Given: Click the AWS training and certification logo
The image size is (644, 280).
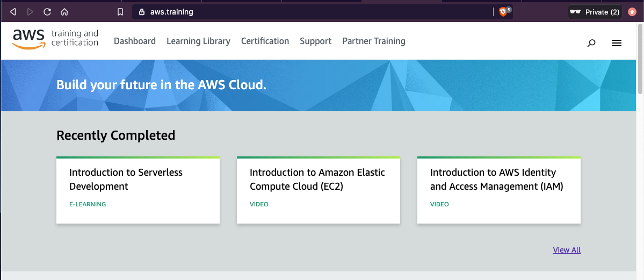Looking at the screenshot, I should pos(55,39).
